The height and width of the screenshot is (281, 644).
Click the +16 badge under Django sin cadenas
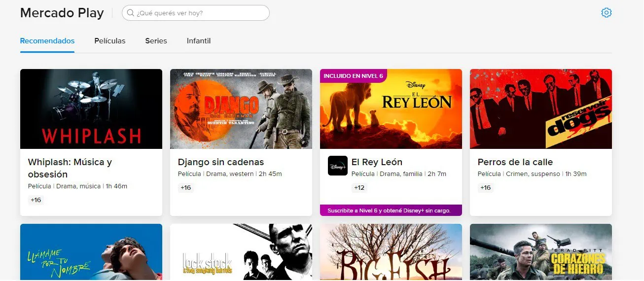pos(186,188)
